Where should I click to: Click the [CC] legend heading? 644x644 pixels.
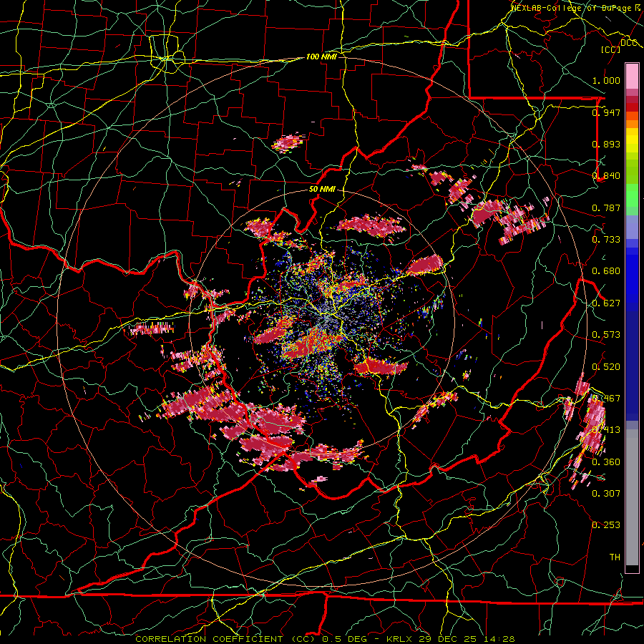(x=611, y=49)
